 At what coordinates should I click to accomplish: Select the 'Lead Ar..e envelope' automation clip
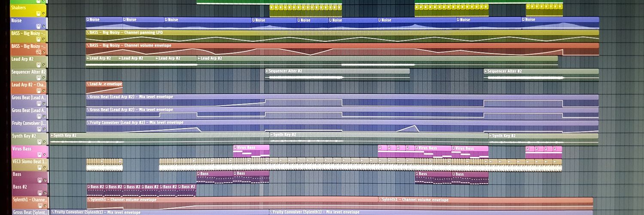(104, 87)
